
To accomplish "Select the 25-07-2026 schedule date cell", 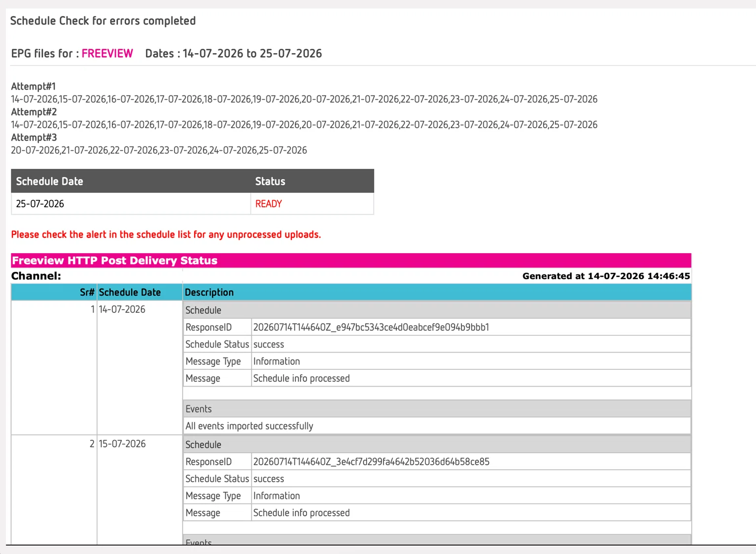I will (x=131, y=204).
